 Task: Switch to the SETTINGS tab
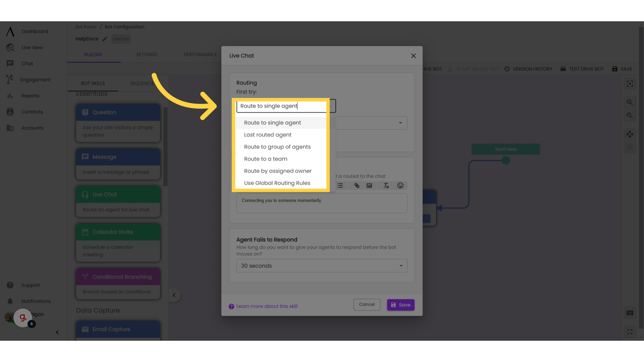point(146,54)
